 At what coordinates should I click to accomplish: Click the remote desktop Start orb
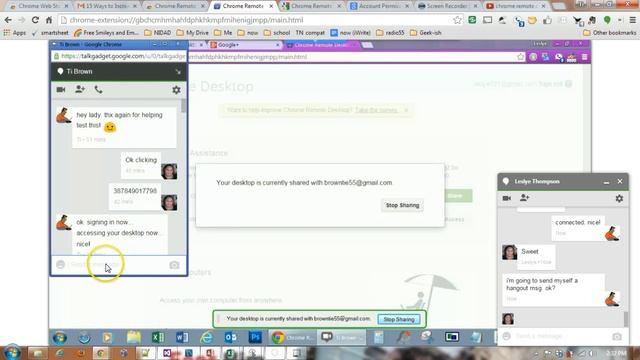point(60,338)
